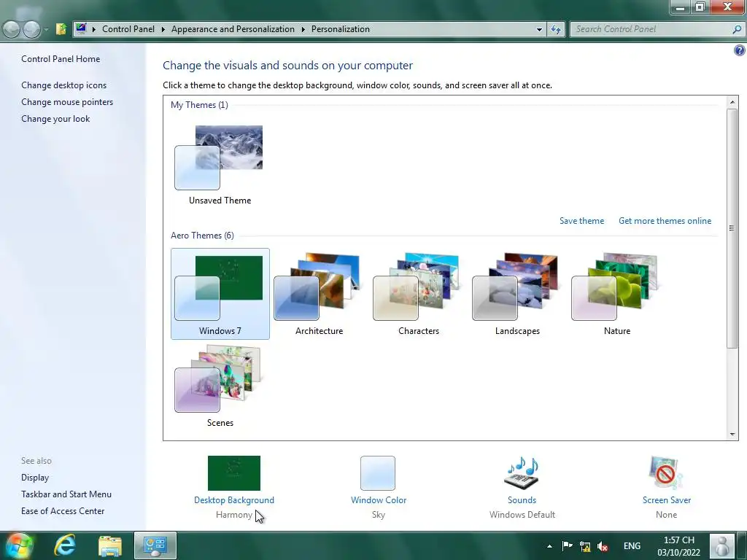Viewport: 747px width, 560px height.
Task: Click the ENG language indicator
Action: pos(632,546)
